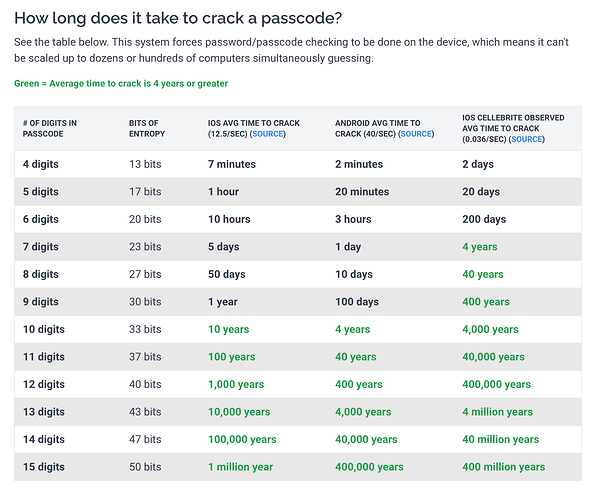This screenshot has width=595, height=500.
Task: Click the '100 days' Android cell
Action: click(357, 302)
